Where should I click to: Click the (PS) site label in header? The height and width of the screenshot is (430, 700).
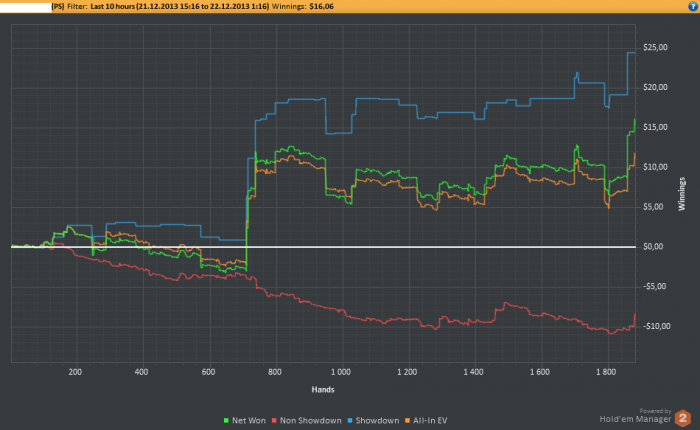tap(58, 6)
